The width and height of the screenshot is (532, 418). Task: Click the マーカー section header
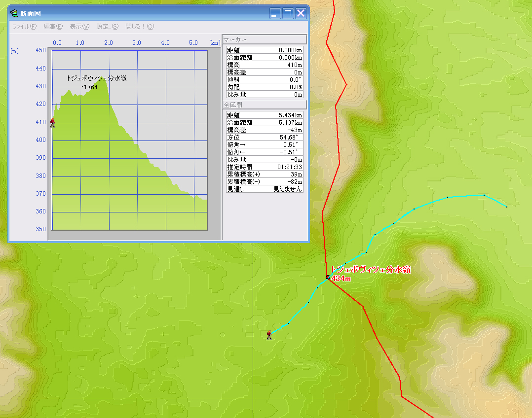click(265, 39)
